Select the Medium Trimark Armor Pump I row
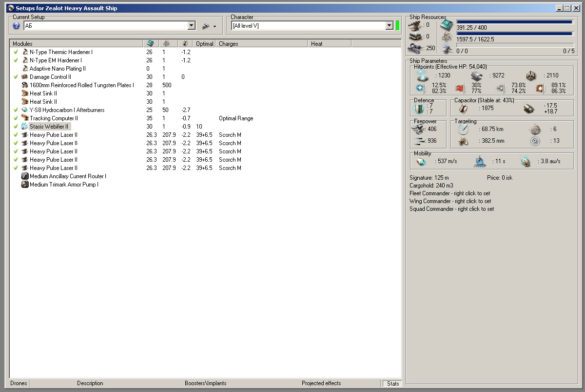Screen dimensions: 585x392 (x=205, y=184)
